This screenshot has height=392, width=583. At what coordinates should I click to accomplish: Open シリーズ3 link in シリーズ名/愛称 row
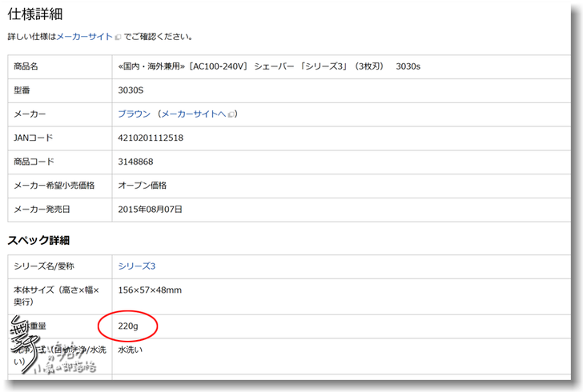coord(136,266)
